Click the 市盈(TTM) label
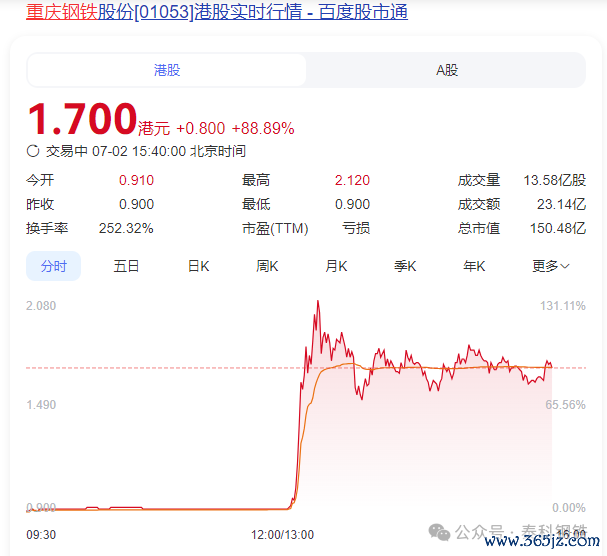The width and height of the screenshot is (607, 556). [275, 228]
